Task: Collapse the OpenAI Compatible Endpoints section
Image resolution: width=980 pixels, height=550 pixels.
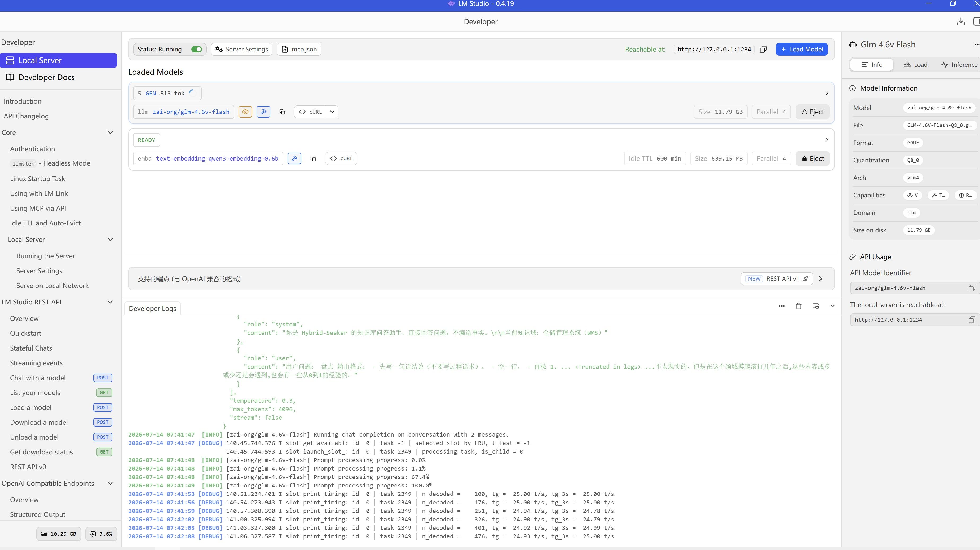Action: (110, 484)
